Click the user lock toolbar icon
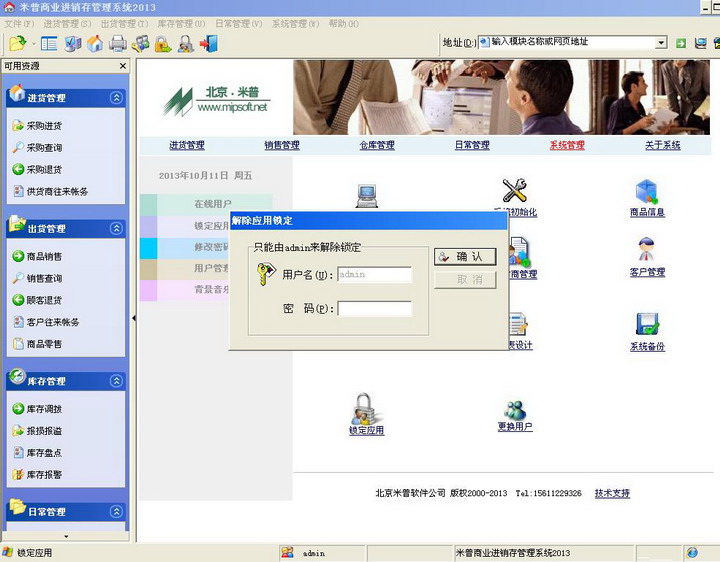This screenshot has width=720, height=562. [x=186, y=44]
